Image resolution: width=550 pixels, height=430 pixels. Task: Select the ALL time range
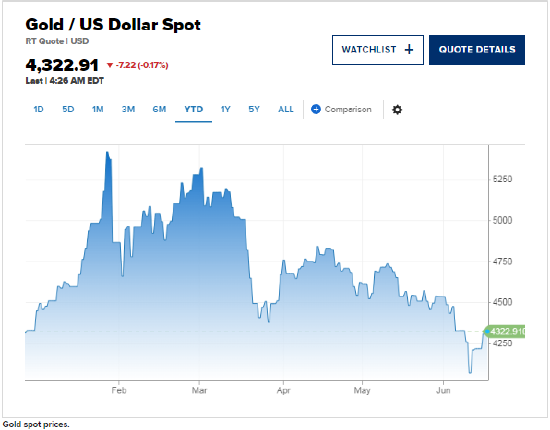[x=286, y=109]
